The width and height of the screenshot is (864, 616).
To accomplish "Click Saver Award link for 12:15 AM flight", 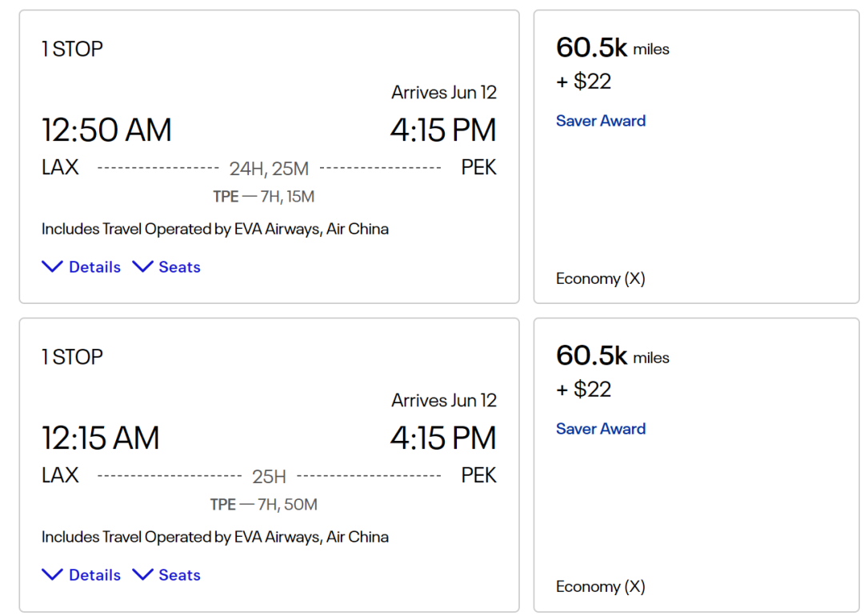I will point(601,429).
